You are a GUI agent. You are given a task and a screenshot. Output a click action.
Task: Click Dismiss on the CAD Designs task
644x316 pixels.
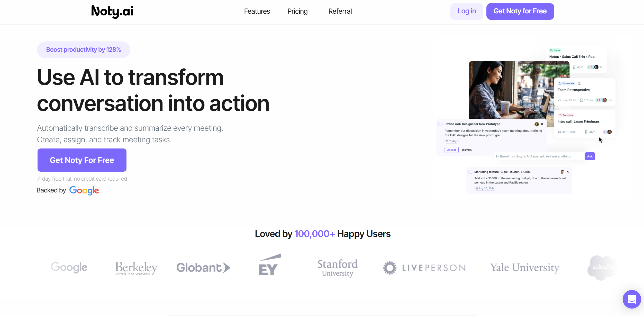pos(467,150)
